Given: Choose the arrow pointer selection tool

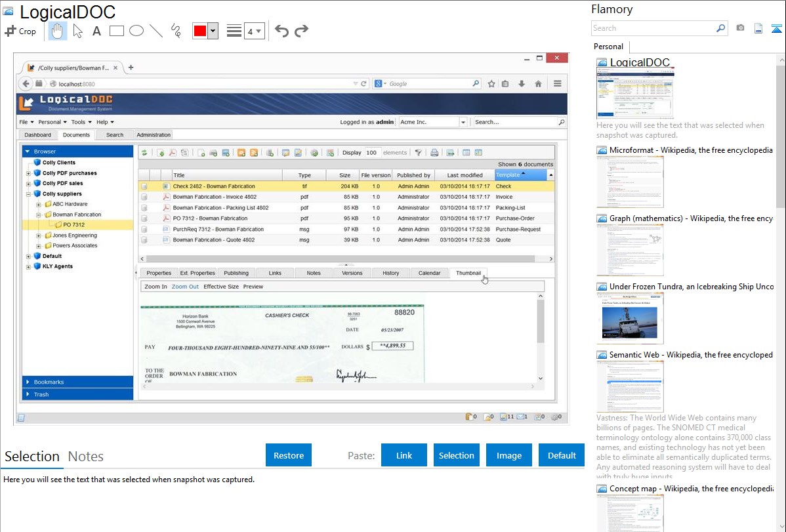Looking at the screenshot, I should (77, 31).
